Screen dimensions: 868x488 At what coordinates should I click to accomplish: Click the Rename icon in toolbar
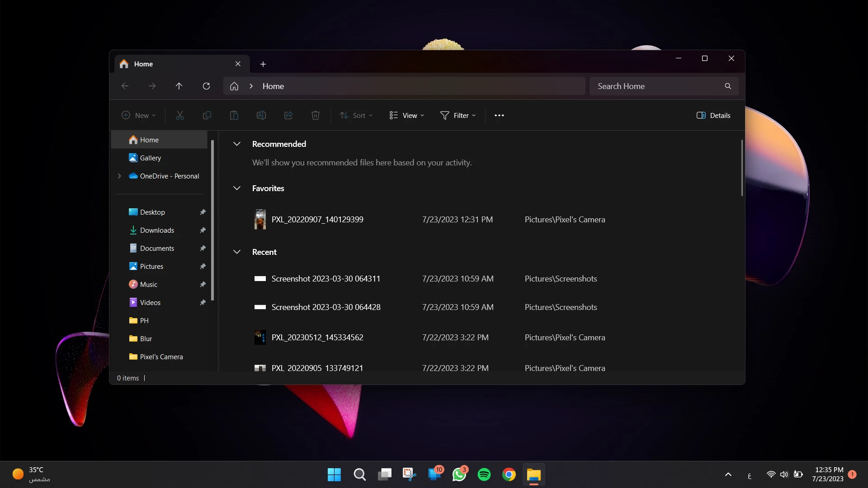(261, 115)
